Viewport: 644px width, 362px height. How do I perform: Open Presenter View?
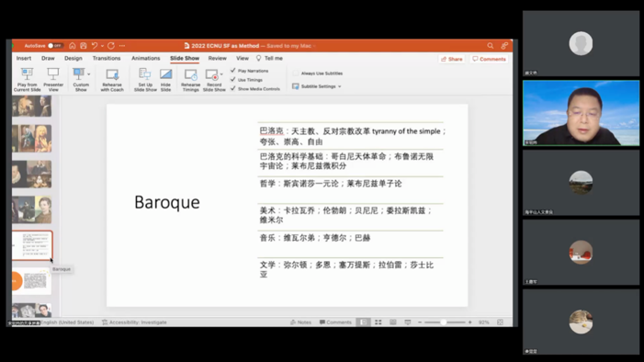click(53, 79)
